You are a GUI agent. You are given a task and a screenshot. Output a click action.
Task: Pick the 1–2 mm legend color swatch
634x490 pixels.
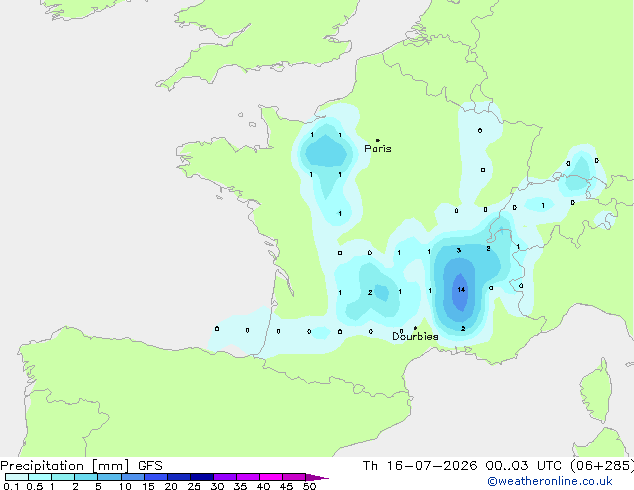click(x=63, y=477)
